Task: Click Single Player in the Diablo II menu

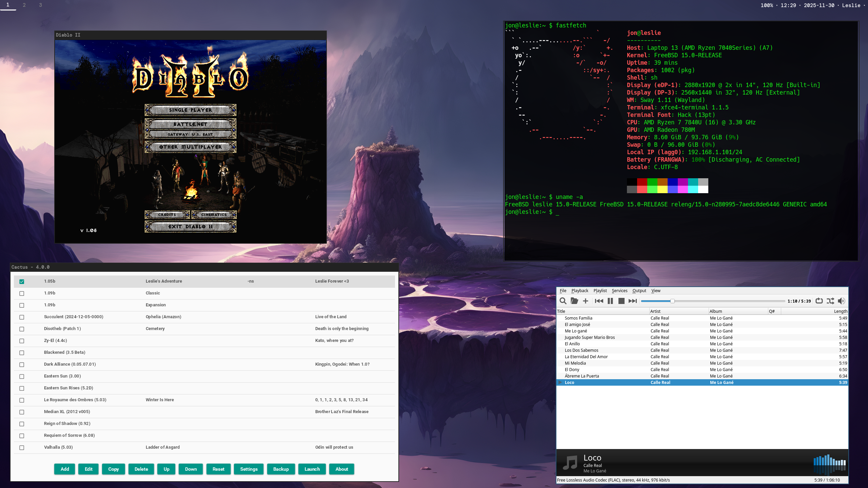Action: 190,110
